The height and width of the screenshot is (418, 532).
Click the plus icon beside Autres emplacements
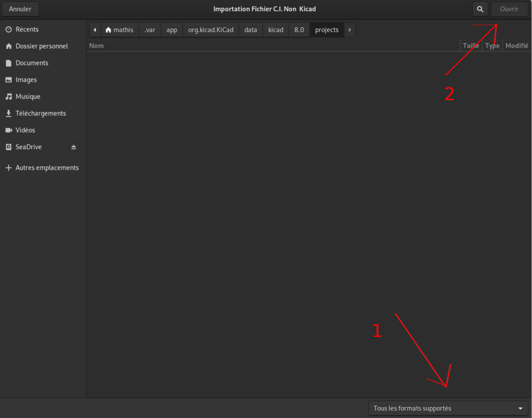tap(9, 168)
